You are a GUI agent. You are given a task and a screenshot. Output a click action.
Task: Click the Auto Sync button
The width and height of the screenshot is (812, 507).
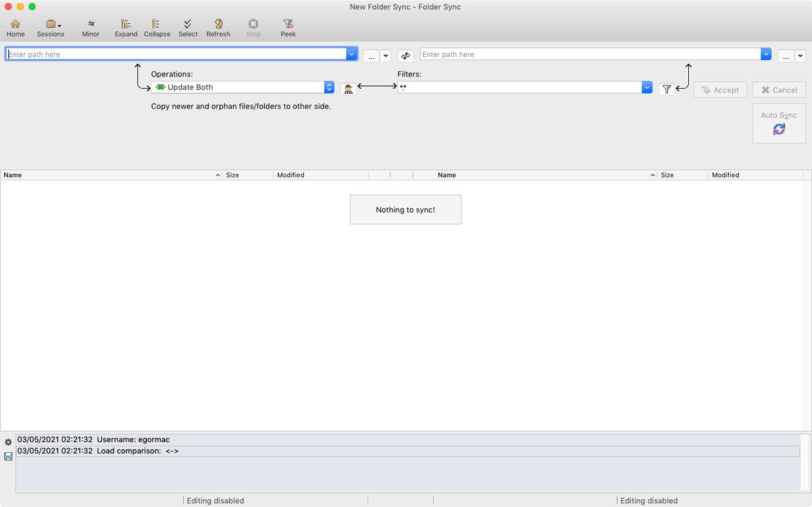[x=779, y=123]
